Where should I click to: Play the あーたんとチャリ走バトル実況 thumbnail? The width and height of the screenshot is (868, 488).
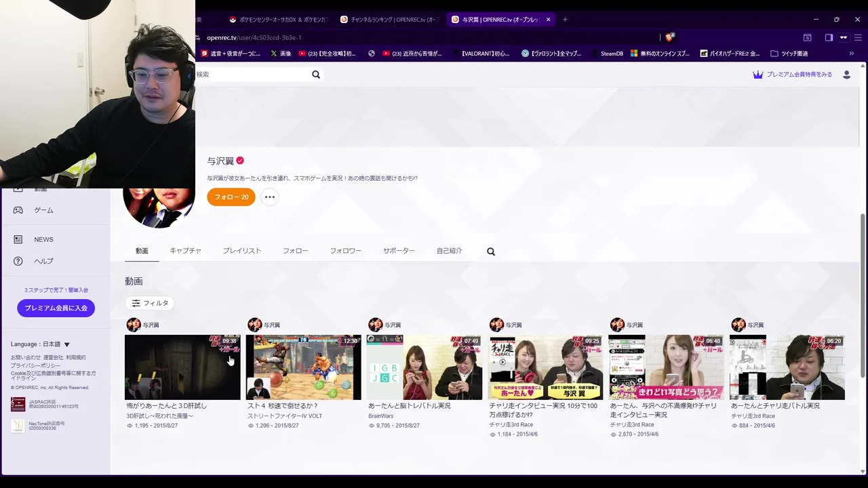tap(787, 367)
